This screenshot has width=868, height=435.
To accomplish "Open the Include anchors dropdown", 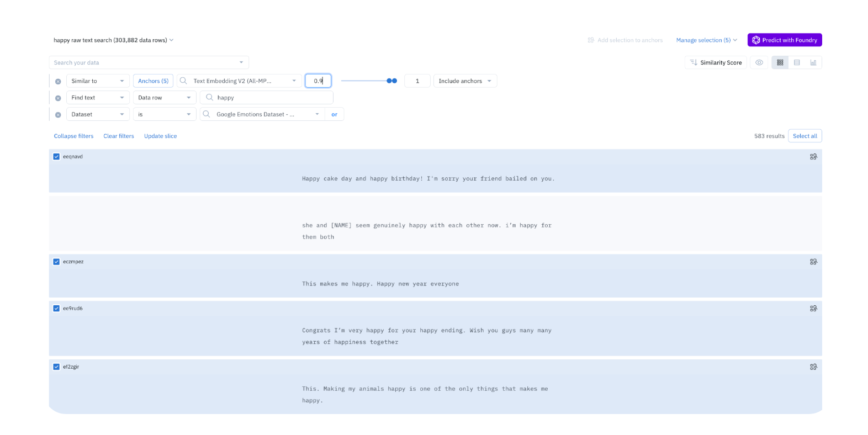I will 465,81.
